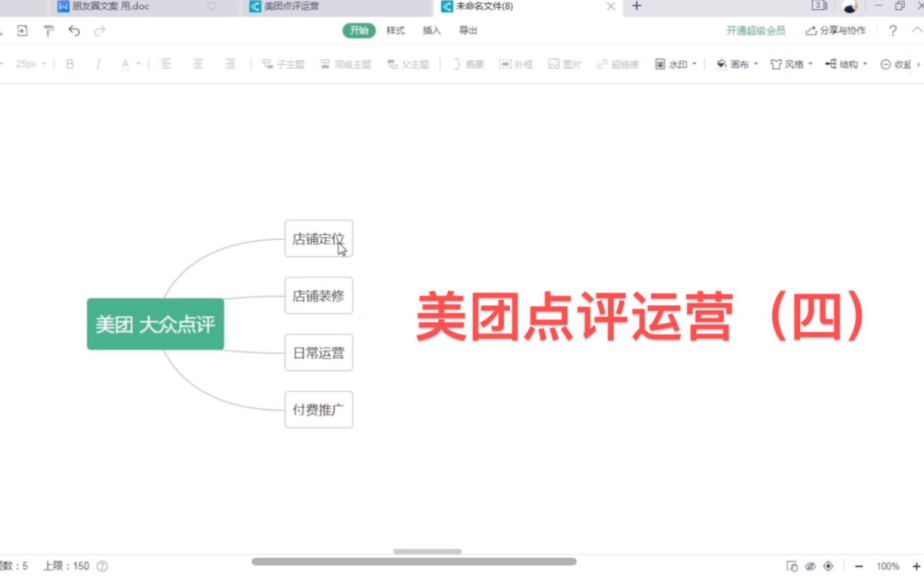Click 开通超级会员 membership link
Screen dimensions: 924x578
(x=755, y=30)
